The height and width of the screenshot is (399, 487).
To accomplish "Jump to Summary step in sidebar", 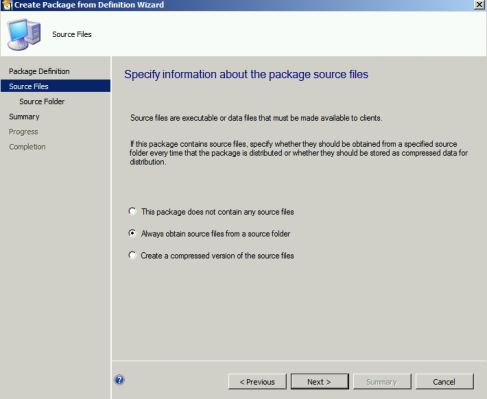I will tap(24, 117).
